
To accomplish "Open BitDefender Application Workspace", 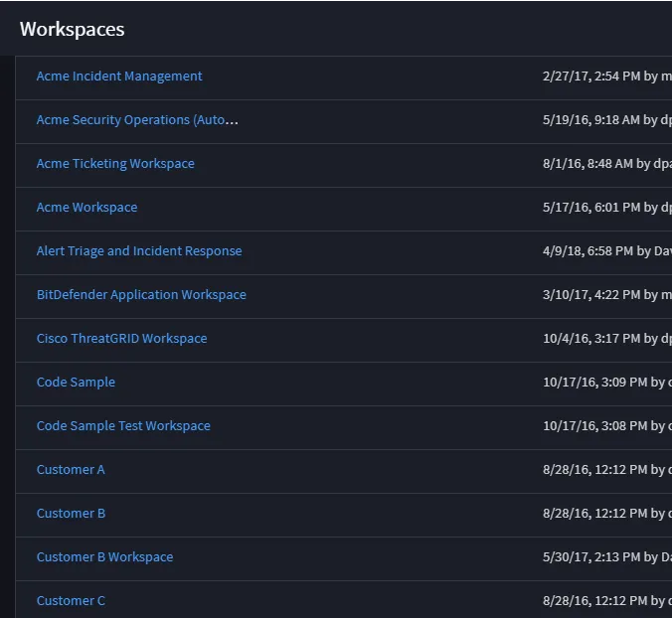I will (x=141, y=295).
